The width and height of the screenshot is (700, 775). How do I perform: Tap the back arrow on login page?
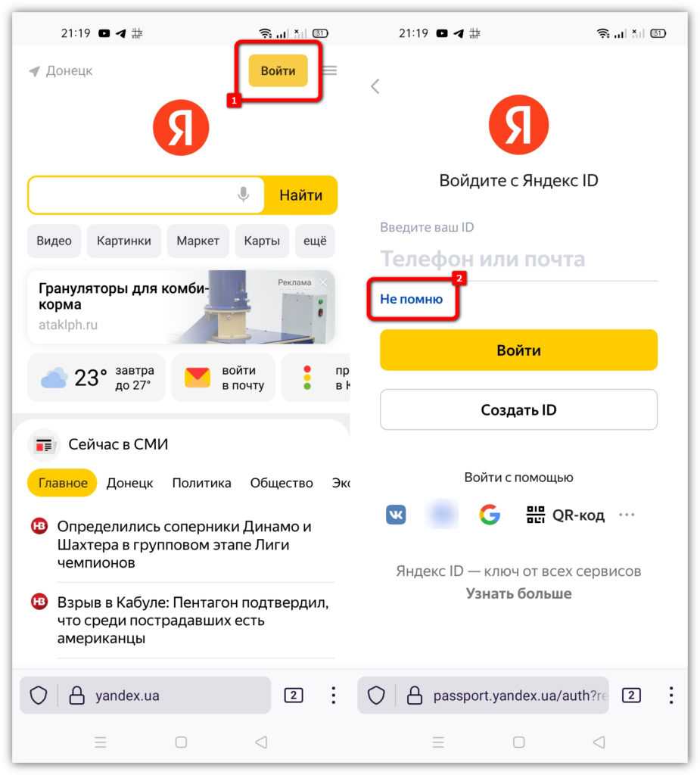pos(375,86)
